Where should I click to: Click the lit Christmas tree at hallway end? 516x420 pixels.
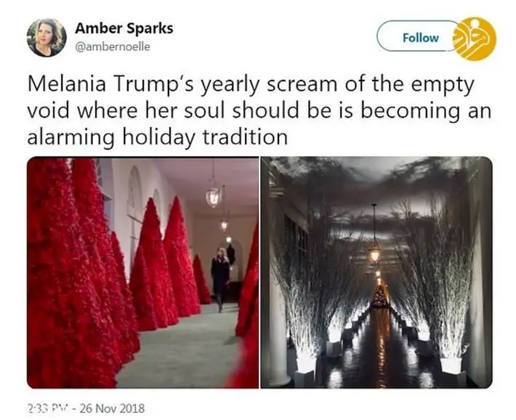(379, 297)
